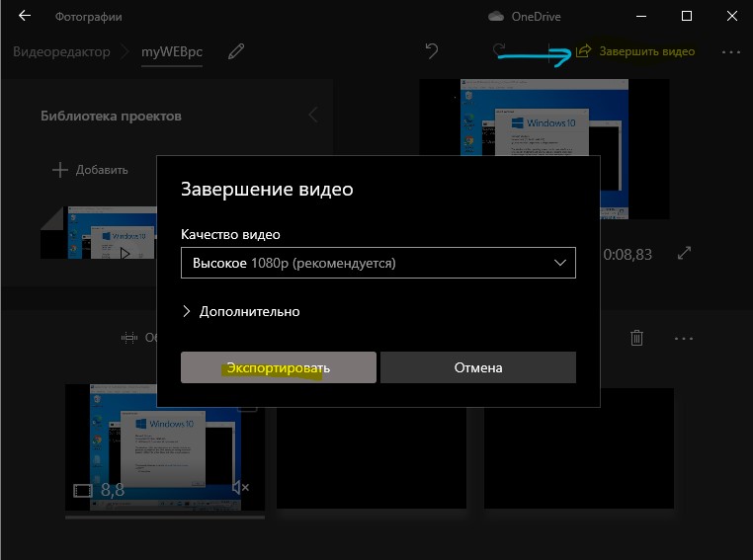Open the Видеоредактор breadcrumb
This screenshot has height=560, width=753.
61,51
